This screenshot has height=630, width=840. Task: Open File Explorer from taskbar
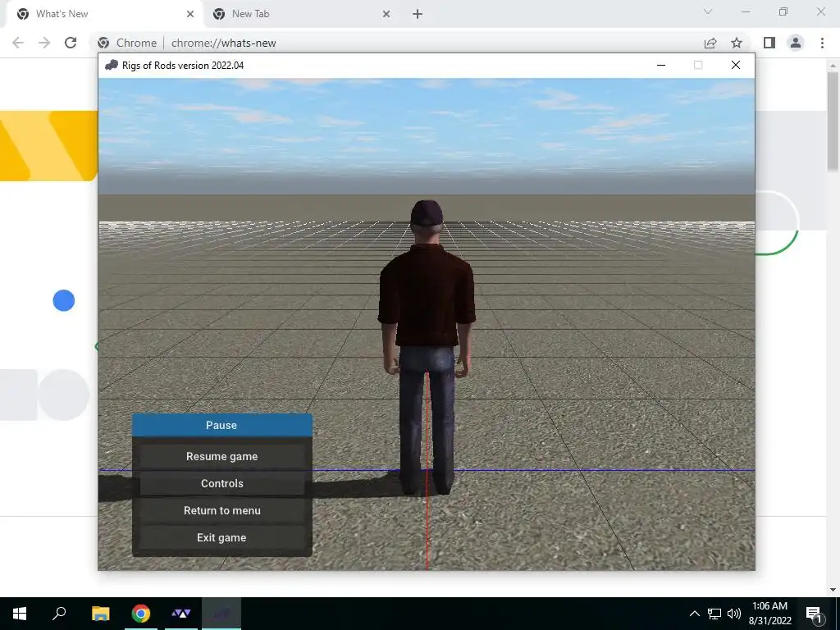coord(101,614)
